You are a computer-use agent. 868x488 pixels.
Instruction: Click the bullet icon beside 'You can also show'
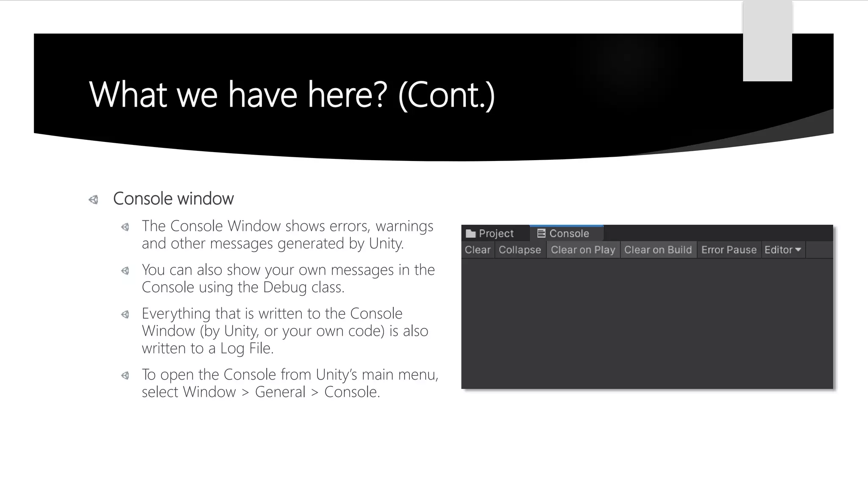pyautogui.click(x=125, y=271)
